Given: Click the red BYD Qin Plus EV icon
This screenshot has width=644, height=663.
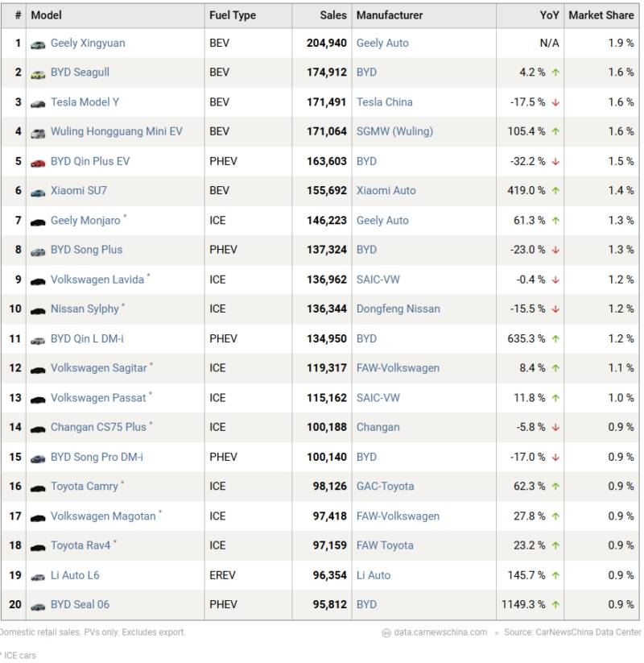Looking at the screenshot, I should pyautogui.click(x=38, y=162).
